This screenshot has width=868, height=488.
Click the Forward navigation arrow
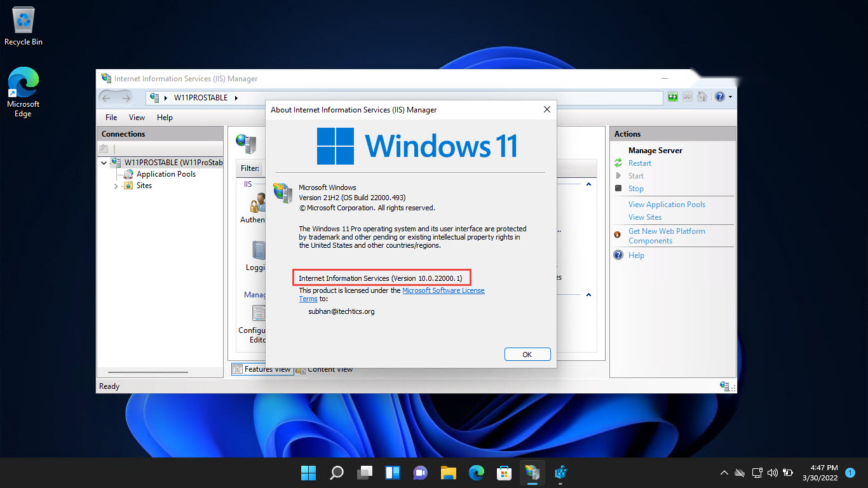[126, 98]
